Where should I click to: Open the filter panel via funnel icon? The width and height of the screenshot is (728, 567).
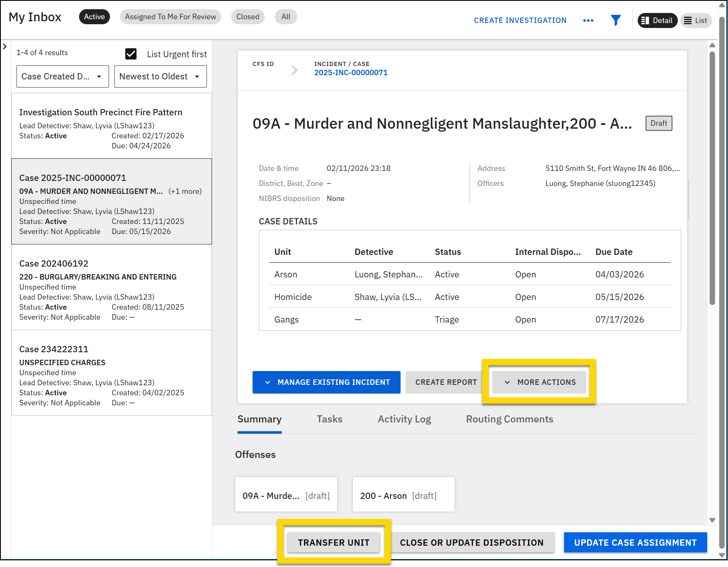[x=616, y=20]
